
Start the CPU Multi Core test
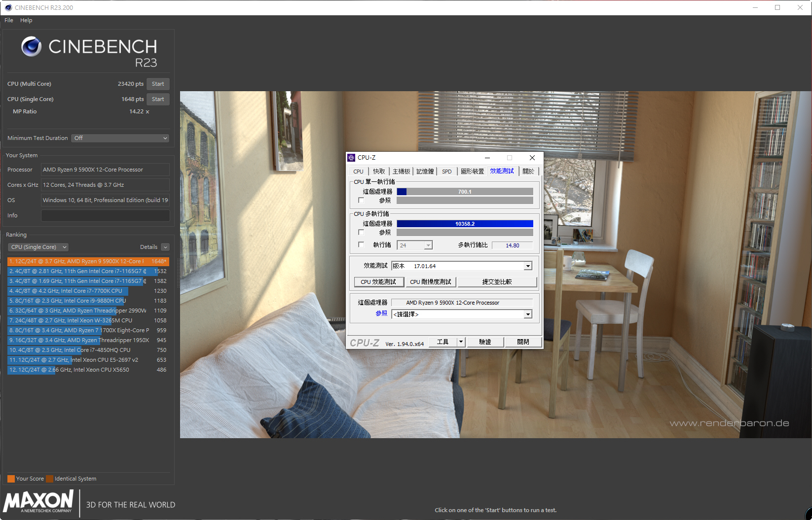[x=158, y=84]
